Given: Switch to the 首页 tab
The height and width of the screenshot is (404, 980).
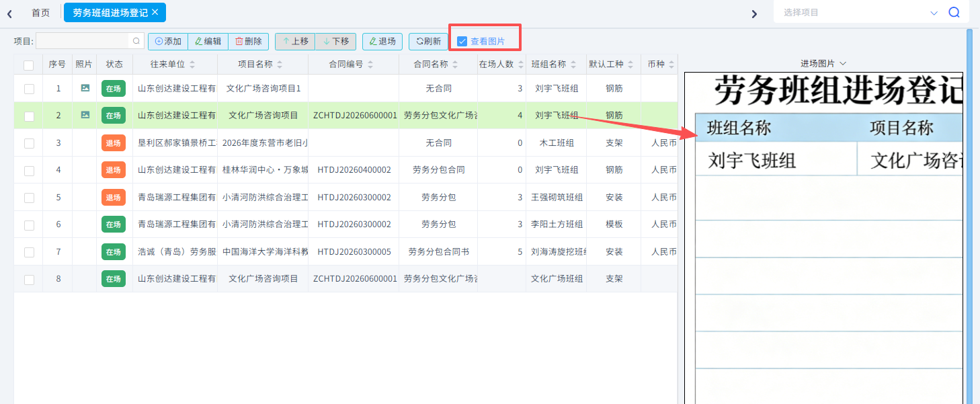Looking at the screenshot, I should pyautogui.click(x=40, y=13).
